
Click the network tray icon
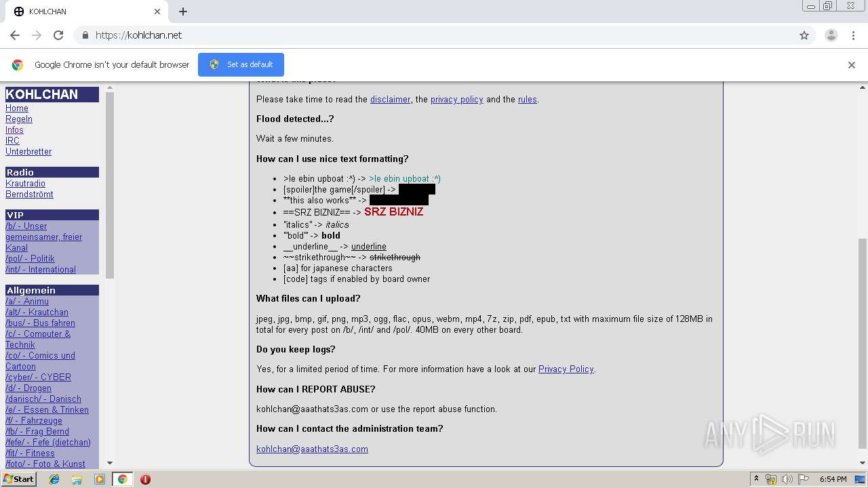point(771,479)
